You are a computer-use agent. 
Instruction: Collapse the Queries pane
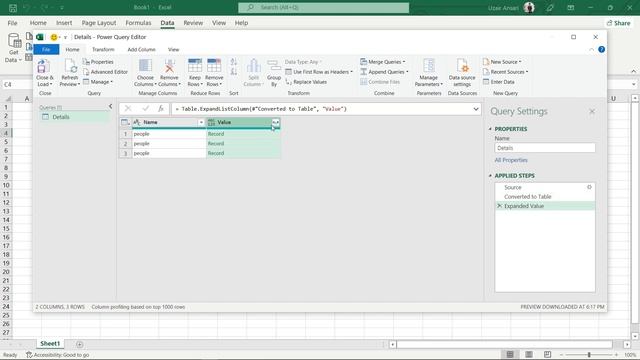(110, 107)
